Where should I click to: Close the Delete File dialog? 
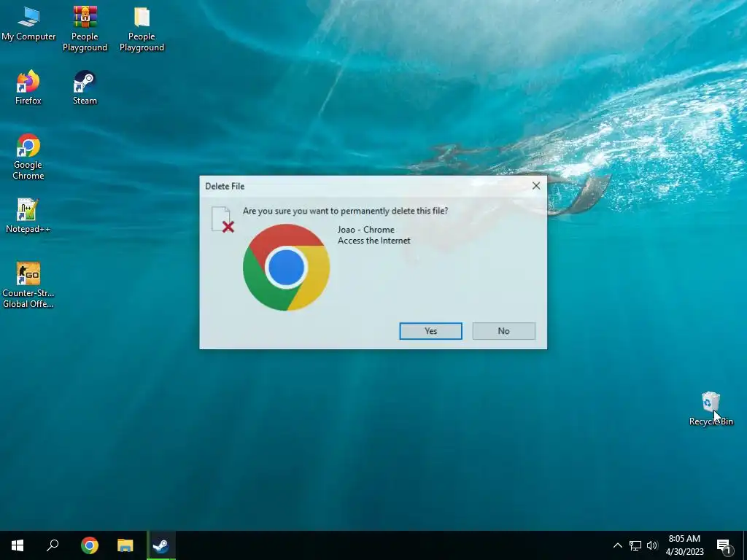pos(536,186)
